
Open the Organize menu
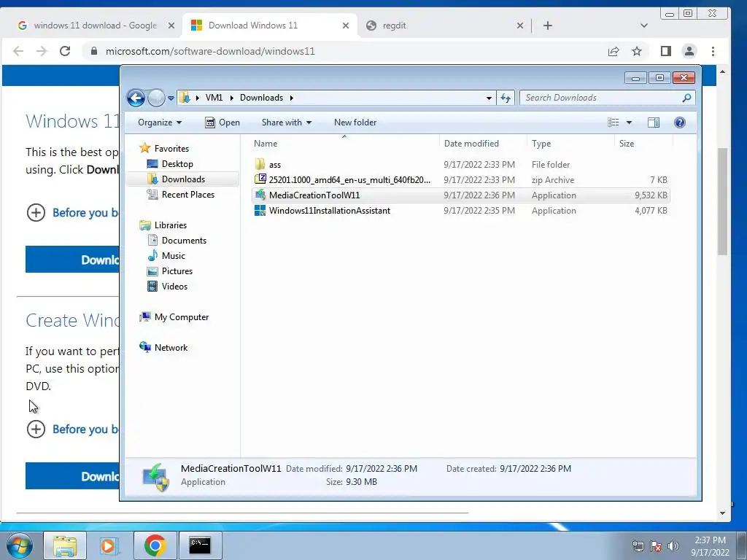click(x=160, y=122)
